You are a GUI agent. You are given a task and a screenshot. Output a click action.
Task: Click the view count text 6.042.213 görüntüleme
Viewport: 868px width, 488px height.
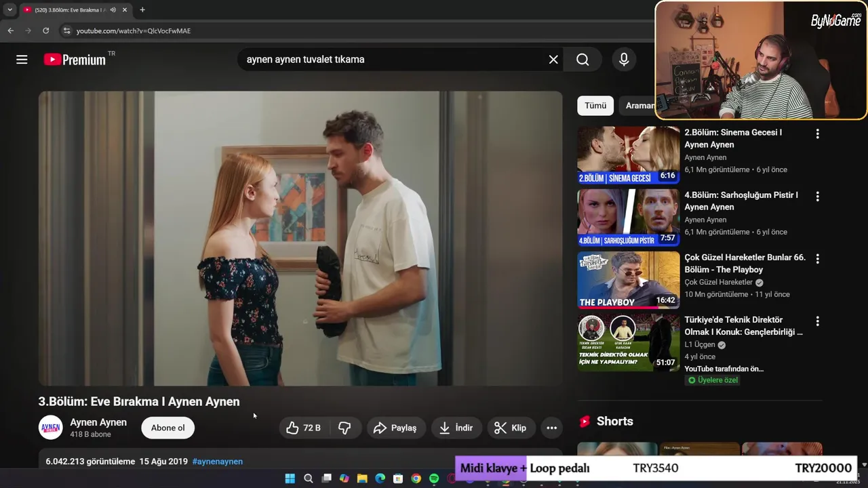tap(90, 462)
